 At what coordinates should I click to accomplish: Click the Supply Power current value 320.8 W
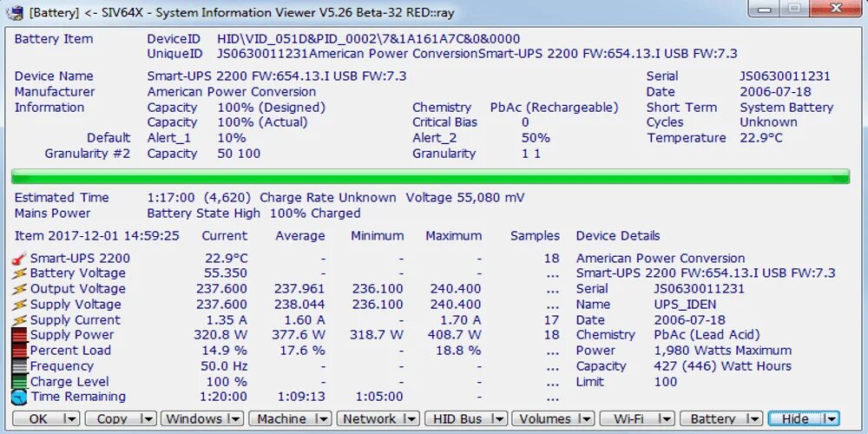click(220, 335)
